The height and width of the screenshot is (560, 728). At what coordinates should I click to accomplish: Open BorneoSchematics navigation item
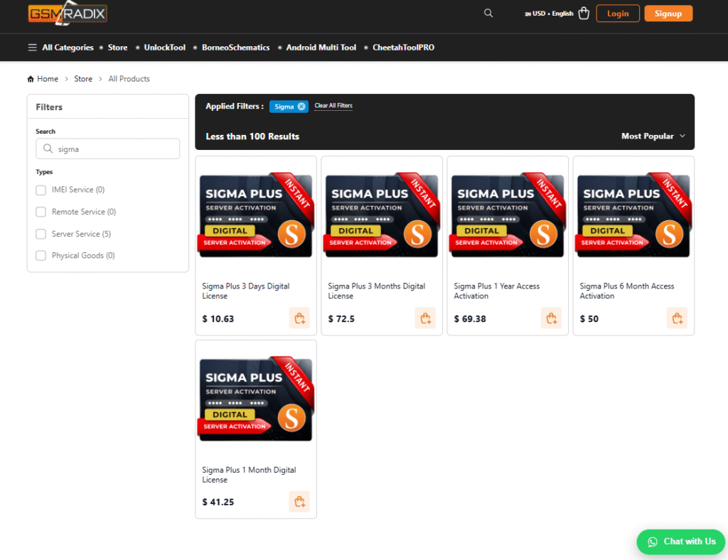(235, 48)
